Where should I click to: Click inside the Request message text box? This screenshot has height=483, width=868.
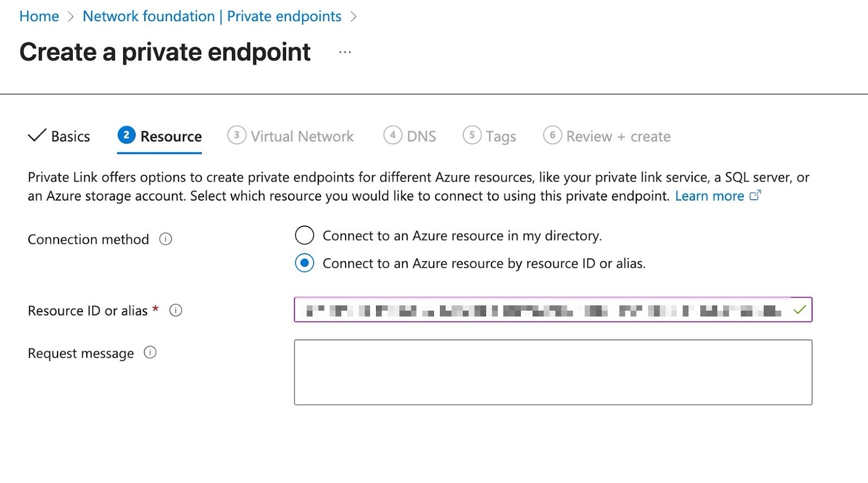click(x=553, y=372)
